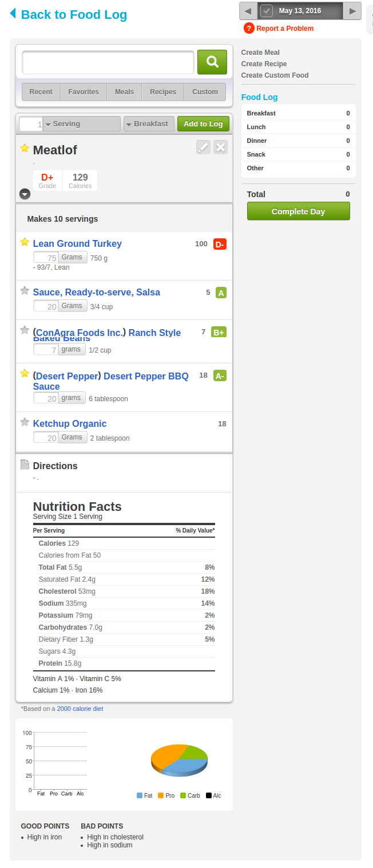
Task: Unfavorite Lean Ground Turkey star
Action: (x=25, y=242)
